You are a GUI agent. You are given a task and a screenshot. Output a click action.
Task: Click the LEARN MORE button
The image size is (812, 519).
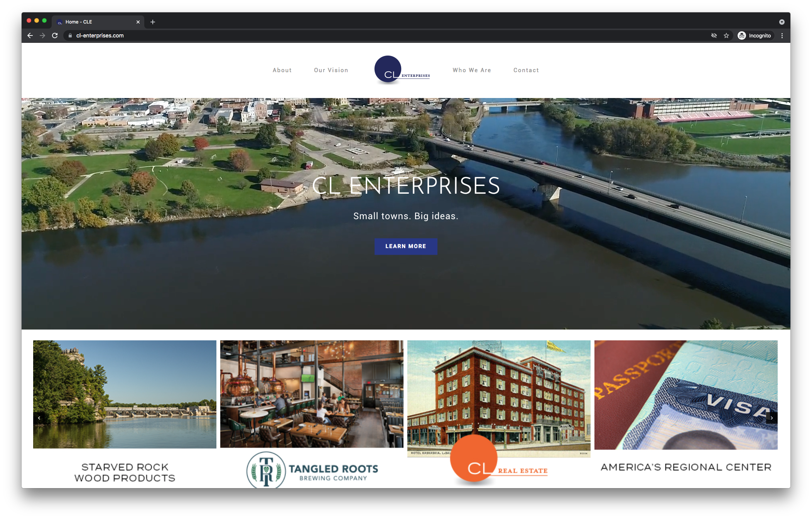pos(406,246)
